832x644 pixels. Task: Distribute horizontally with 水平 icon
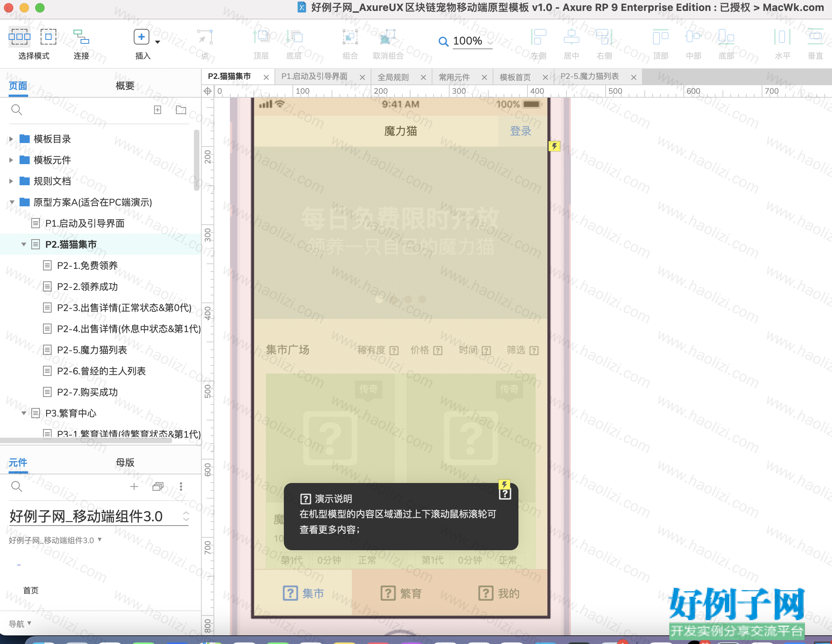point(782,37)
